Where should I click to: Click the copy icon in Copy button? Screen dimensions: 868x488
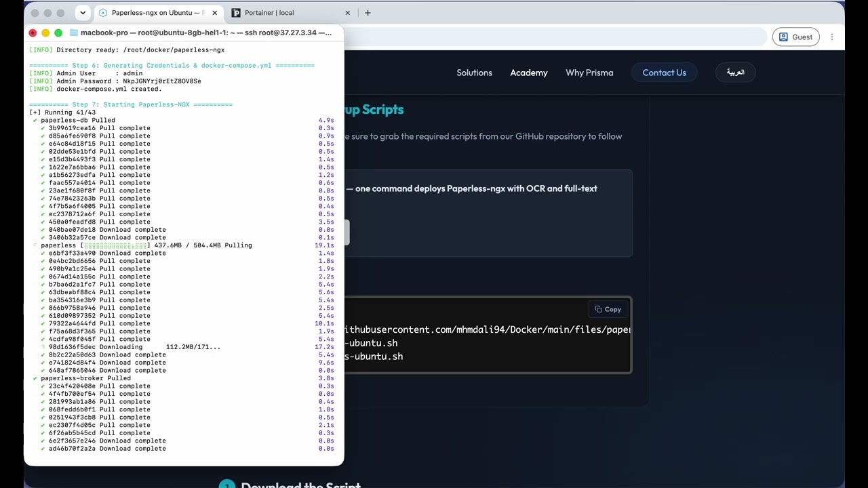pyautogui.click(x=598, y=309)
